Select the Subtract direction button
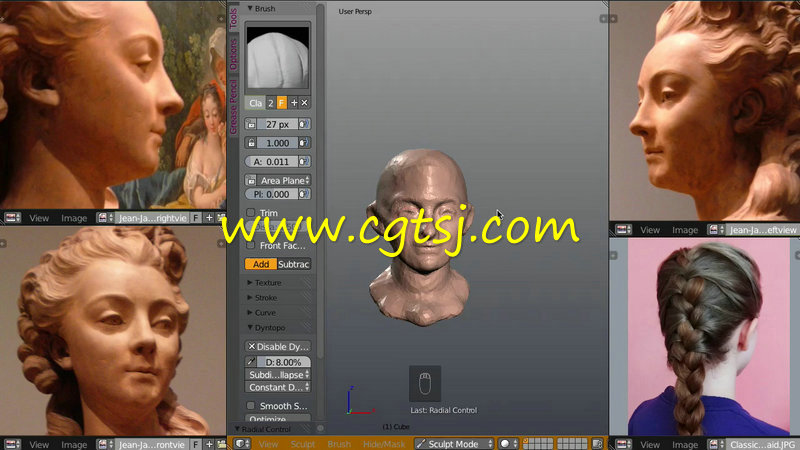This screenshot has width=800, height=450. pyautogui.click(x=293, y=264)
